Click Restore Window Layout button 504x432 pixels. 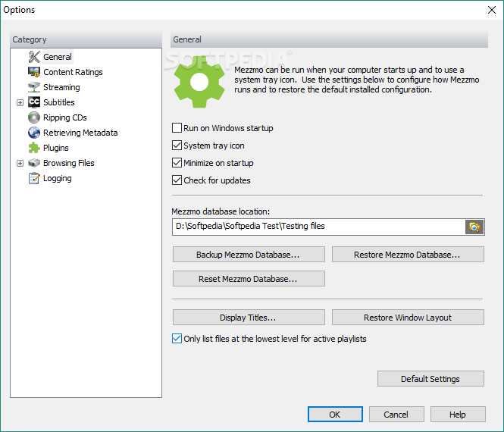coord(408,318)
